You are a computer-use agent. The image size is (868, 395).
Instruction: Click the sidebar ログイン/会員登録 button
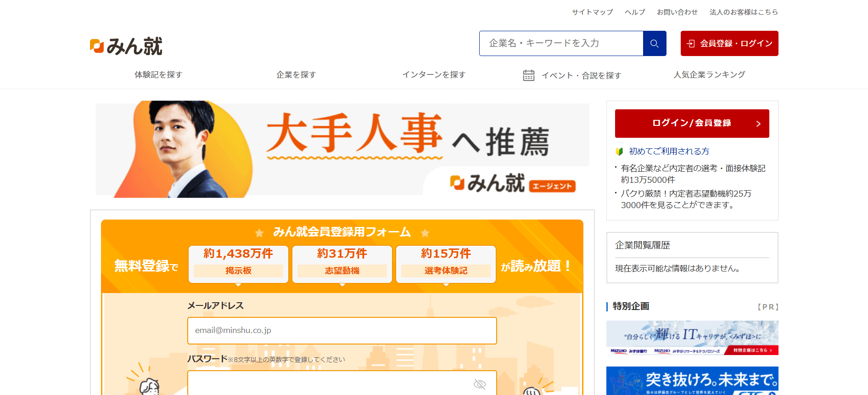coord(692,124)
